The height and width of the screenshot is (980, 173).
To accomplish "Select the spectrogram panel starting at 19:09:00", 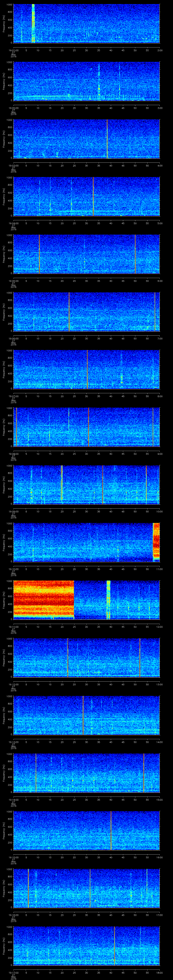I will click(x=87, y=485).
